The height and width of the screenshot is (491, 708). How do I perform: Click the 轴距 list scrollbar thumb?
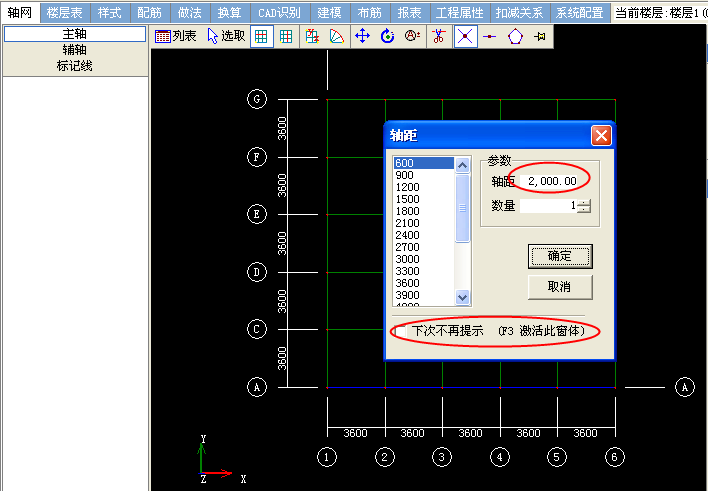point(462,208)
